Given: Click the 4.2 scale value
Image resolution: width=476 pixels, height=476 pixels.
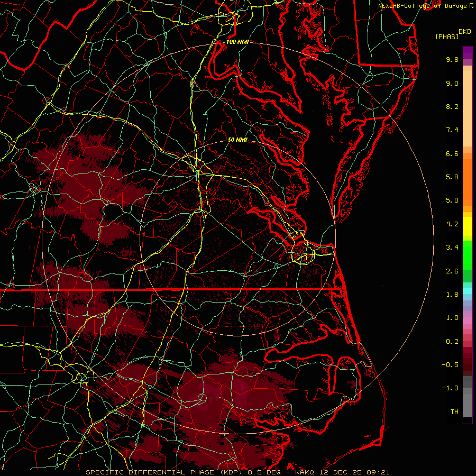Looking at the screenshot, I should click(452, 224).
